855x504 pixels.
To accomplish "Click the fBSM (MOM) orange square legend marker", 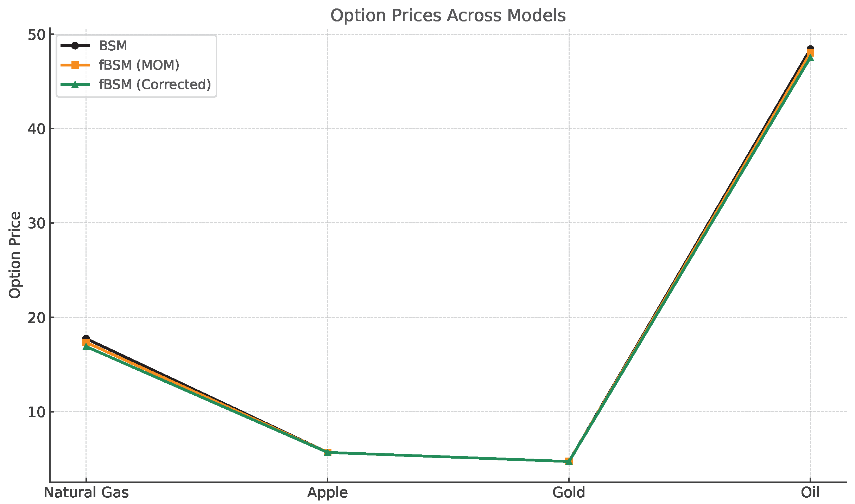I will tap(75, 65).
